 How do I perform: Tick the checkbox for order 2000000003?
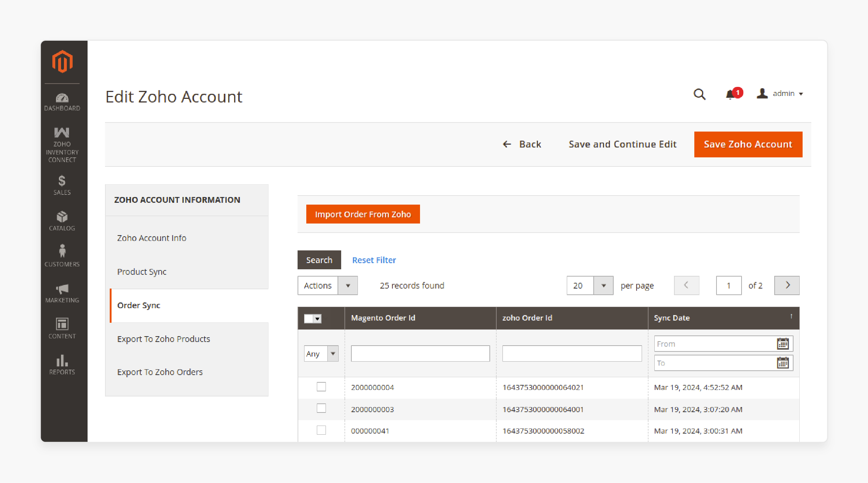point(321,408)
